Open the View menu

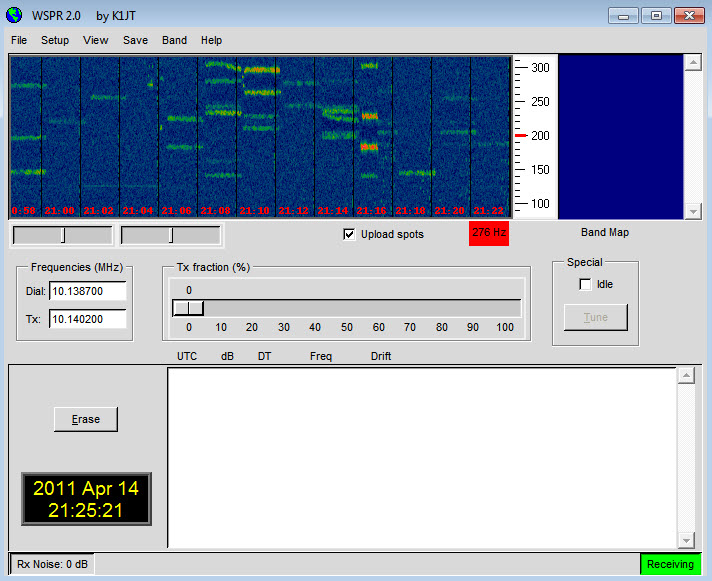95,40
